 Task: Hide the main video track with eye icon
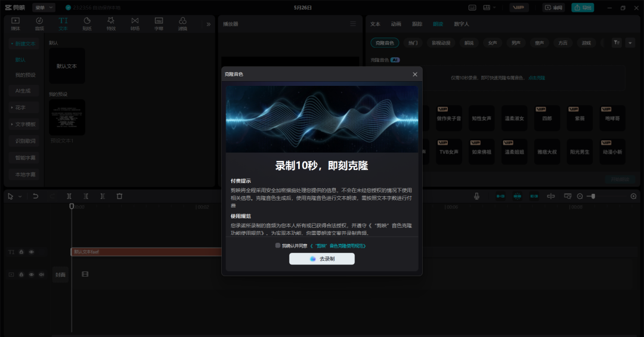pos(31,274)
